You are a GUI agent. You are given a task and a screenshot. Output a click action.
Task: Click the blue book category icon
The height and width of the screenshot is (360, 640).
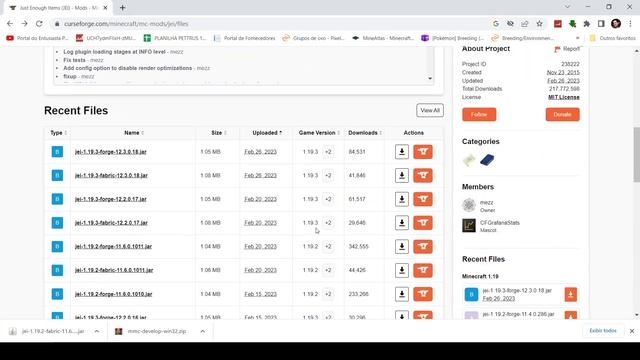pos(487,160)
